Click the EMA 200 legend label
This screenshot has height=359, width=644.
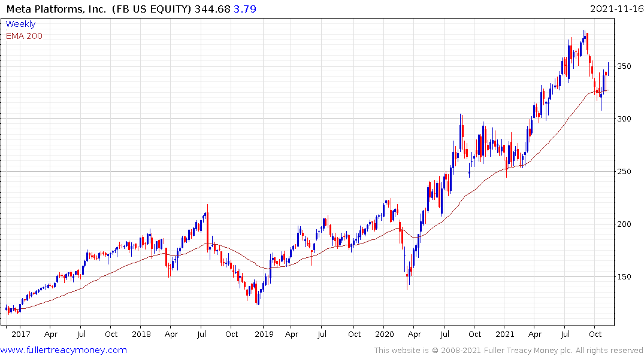coord(24,36)
